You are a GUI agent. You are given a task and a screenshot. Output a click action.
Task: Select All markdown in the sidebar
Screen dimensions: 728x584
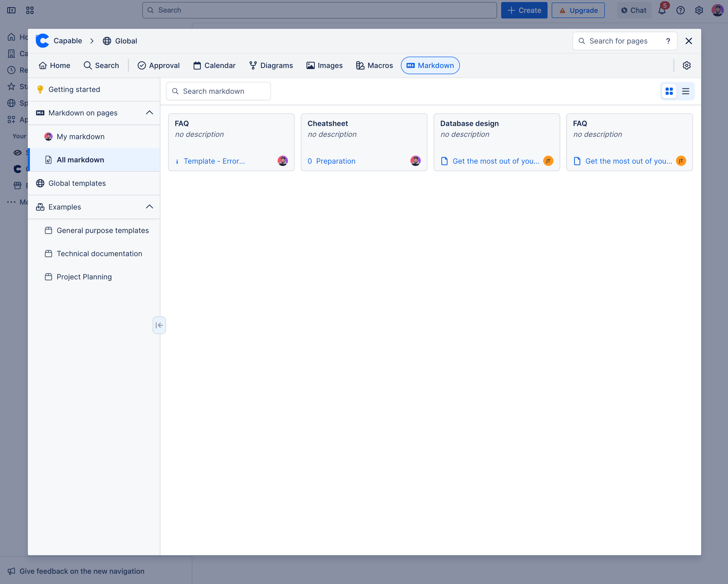tap(81, 160)
